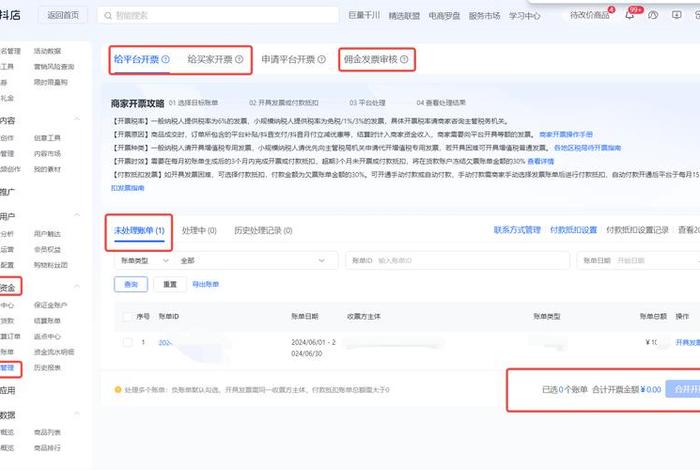Toggle the select-all checkbox in table header

(127, 316)
